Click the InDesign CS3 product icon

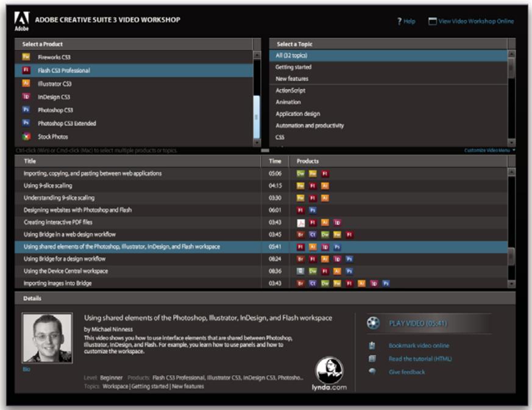[x=26, y=97]
